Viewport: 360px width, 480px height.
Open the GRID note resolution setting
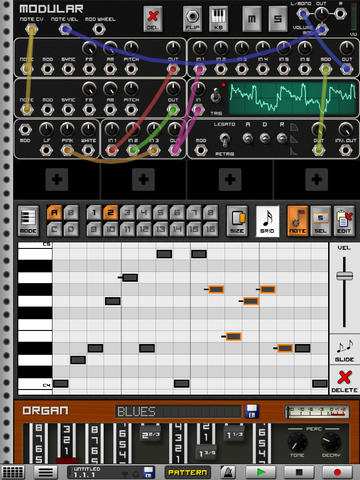click(x=267, y=221)
